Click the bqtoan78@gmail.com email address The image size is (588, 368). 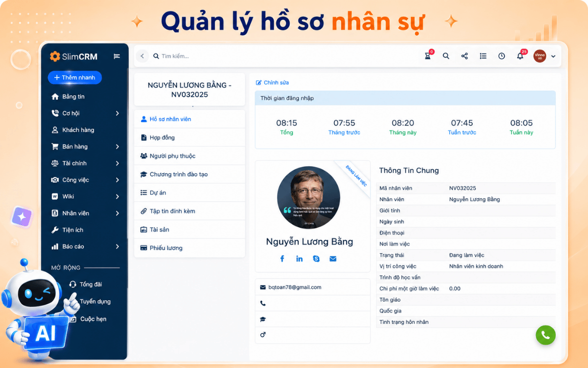(x=295, y=288)
